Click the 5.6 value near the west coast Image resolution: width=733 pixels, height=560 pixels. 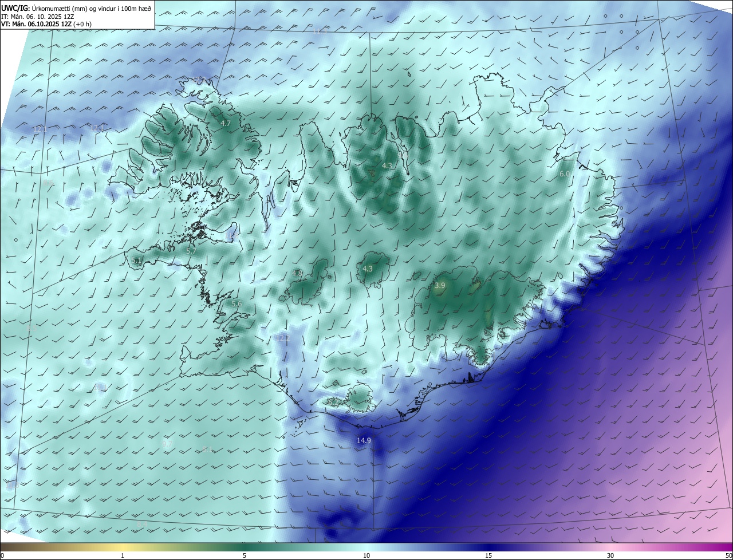tap(237, 303)
